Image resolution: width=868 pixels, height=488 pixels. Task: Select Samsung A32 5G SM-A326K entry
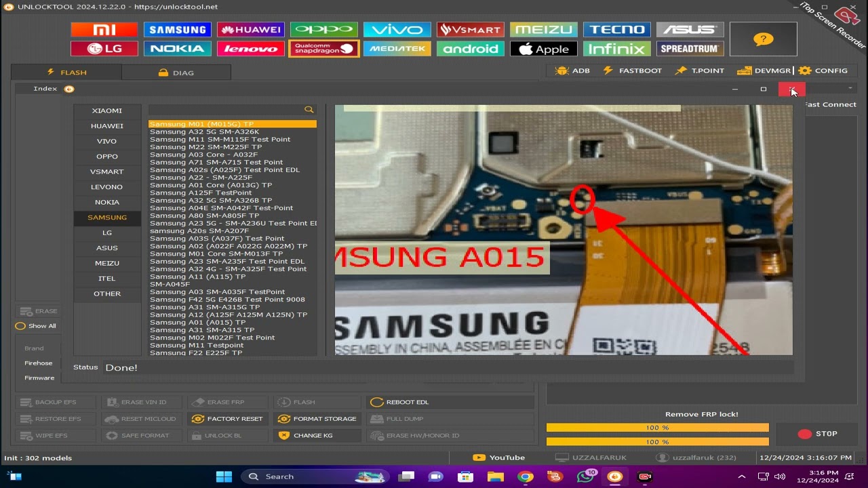pyautogui.click(x=233, y=131)
